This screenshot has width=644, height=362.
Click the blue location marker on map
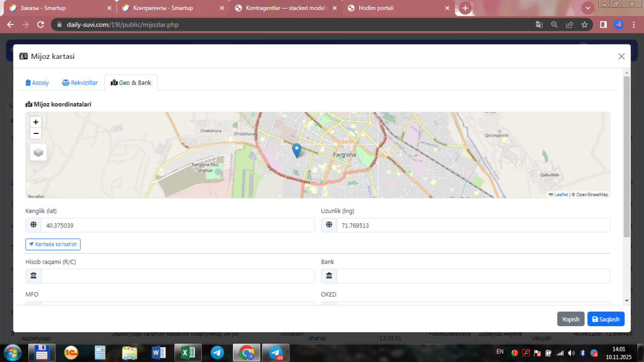click(x=297, y=150)
